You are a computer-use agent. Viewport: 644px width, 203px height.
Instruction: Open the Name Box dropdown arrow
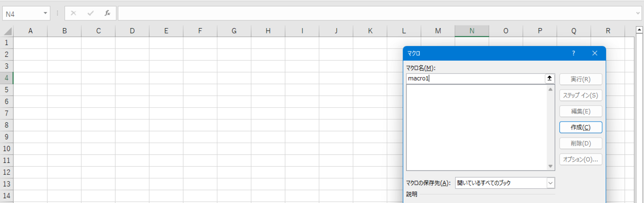point(45,13)
